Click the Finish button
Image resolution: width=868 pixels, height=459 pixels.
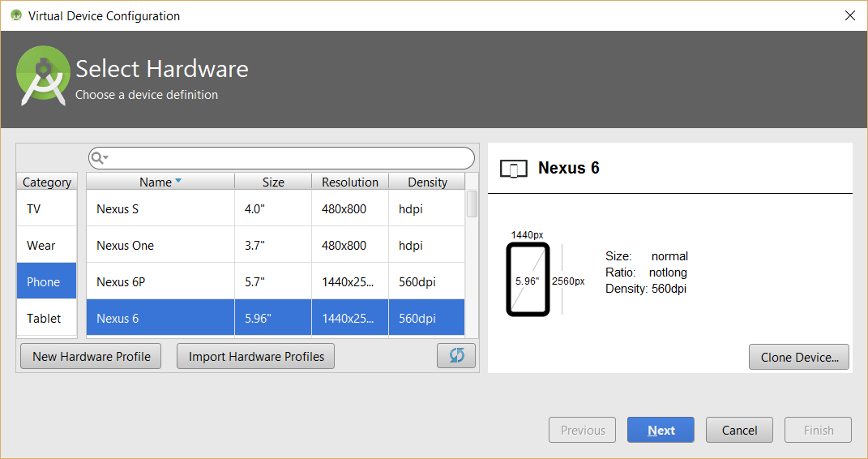(x=819, y=430)
